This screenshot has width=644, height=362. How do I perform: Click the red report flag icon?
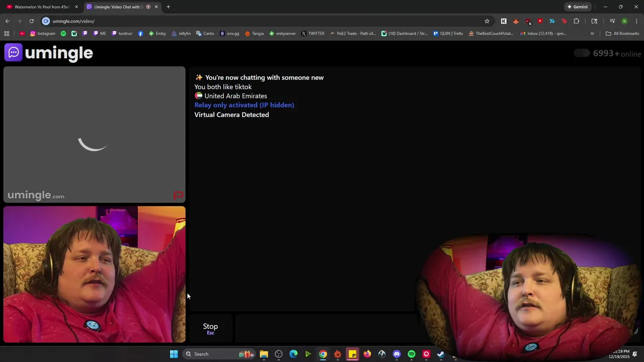click(178, 195)
